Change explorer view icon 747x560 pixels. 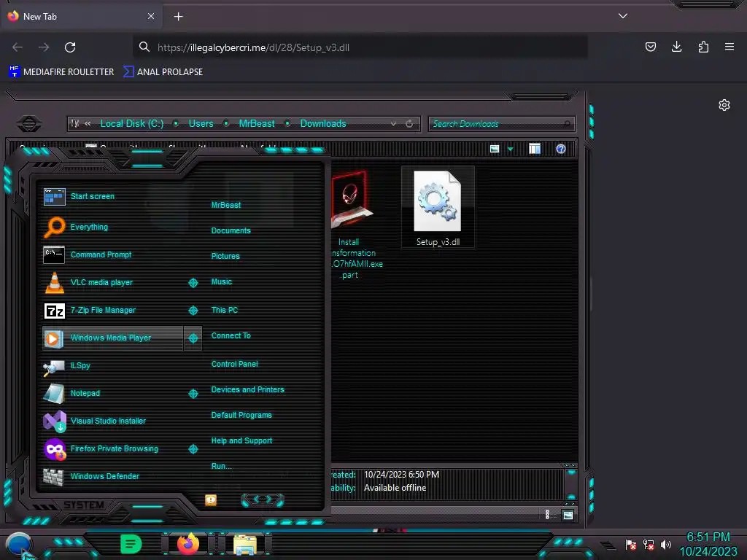(495, 149)
